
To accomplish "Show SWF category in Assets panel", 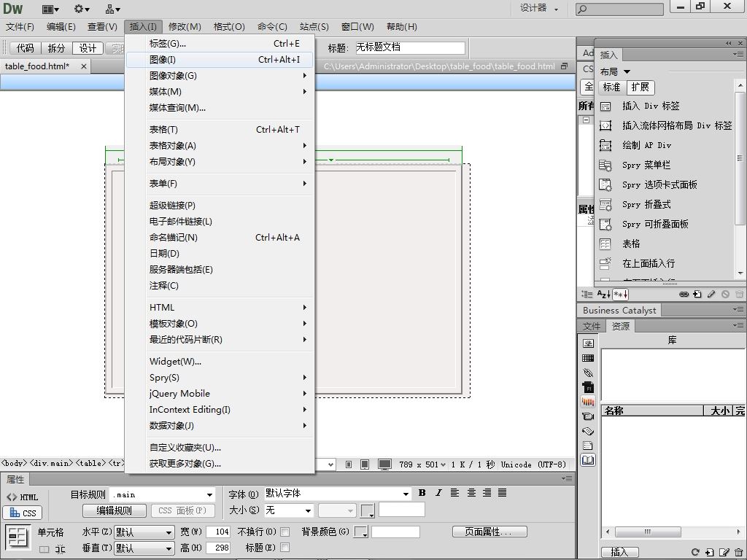I will 588,387.
